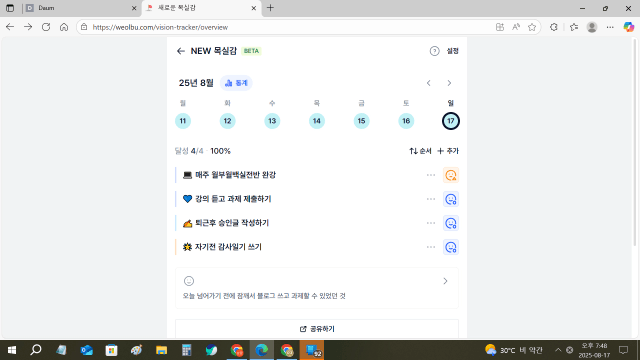Click the address bar URL
The height and width of the screenshot is (360, 640).
click(160, 27)
